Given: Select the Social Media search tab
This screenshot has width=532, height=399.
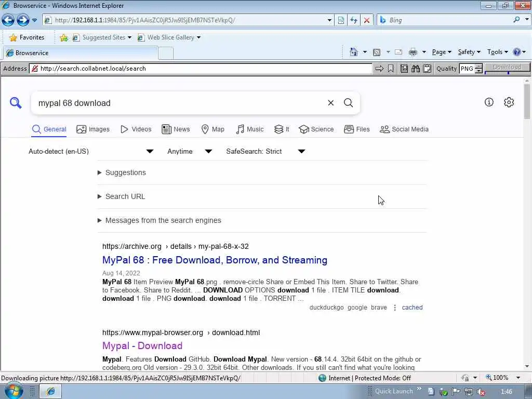Looking at the screenshot, I should point(404,129).
